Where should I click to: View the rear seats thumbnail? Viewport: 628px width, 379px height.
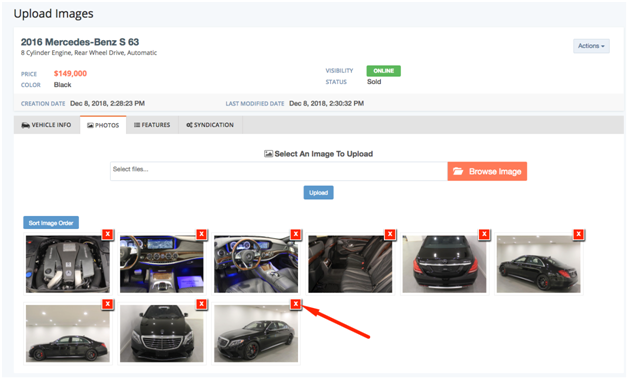350,264
